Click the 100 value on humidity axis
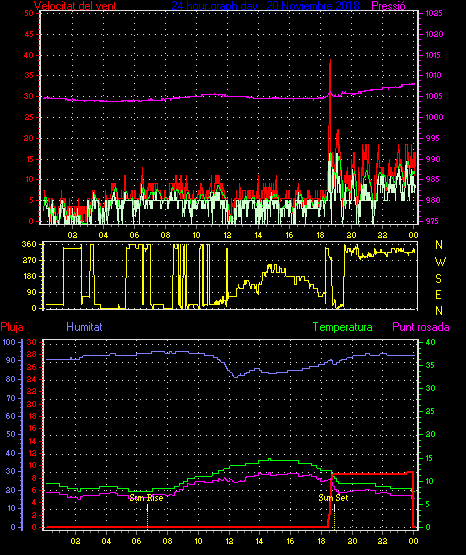This screenshot has width=466, height=555. point(9,342)
